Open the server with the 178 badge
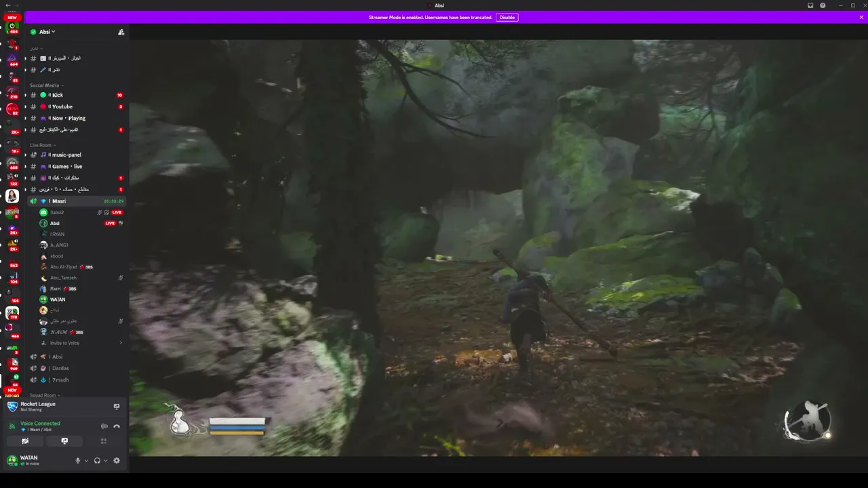The width and height of the screenshot is (868, 488). (12, 312)
